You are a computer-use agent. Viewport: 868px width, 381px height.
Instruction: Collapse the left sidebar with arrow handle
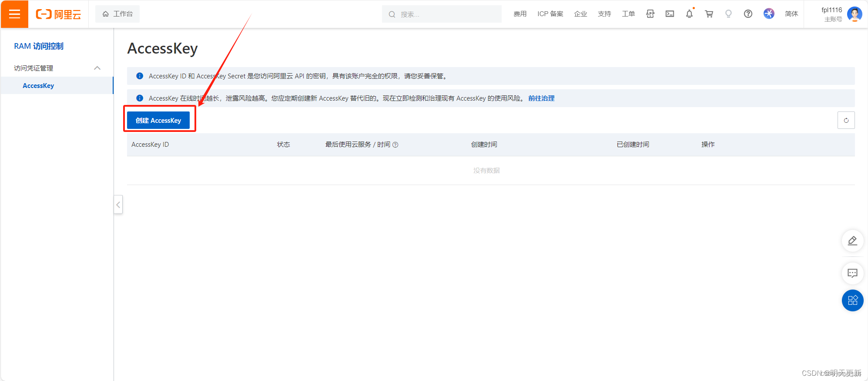click(118, 205)
